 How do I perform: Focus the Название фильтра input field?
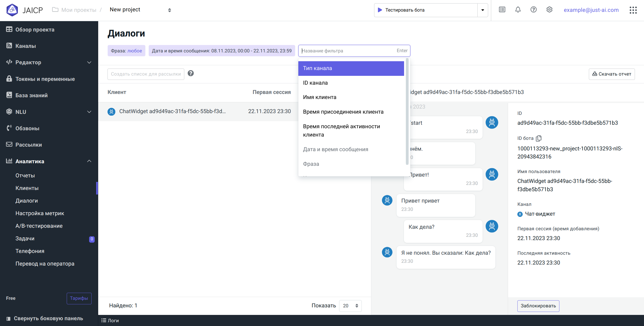(x=347, y=51)
